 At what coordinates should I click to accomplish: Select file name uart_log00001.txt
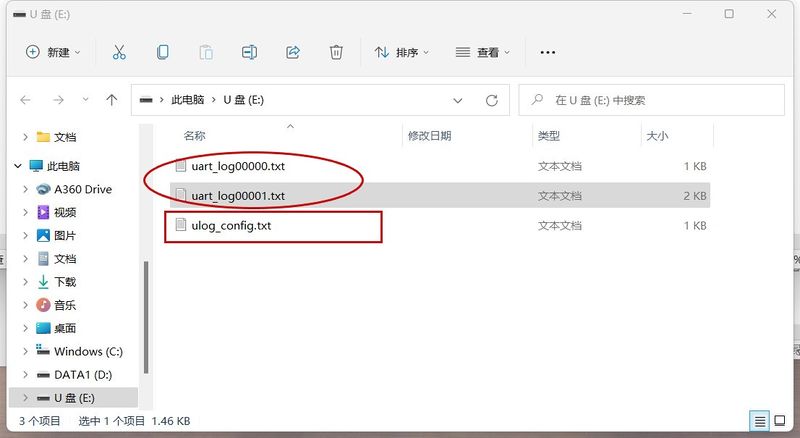[x=238, y=196]
